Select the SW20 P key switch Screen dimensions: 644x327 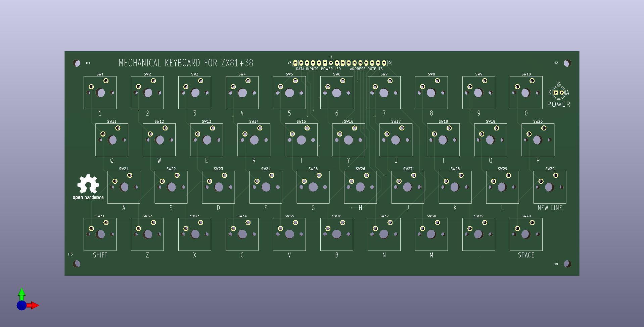(538, 140)
